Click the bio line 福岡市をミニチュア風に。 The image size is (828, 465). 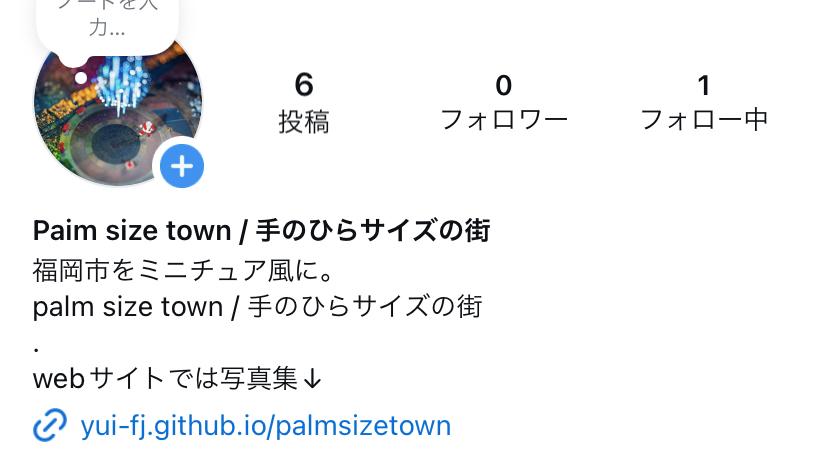coord(183,271)
